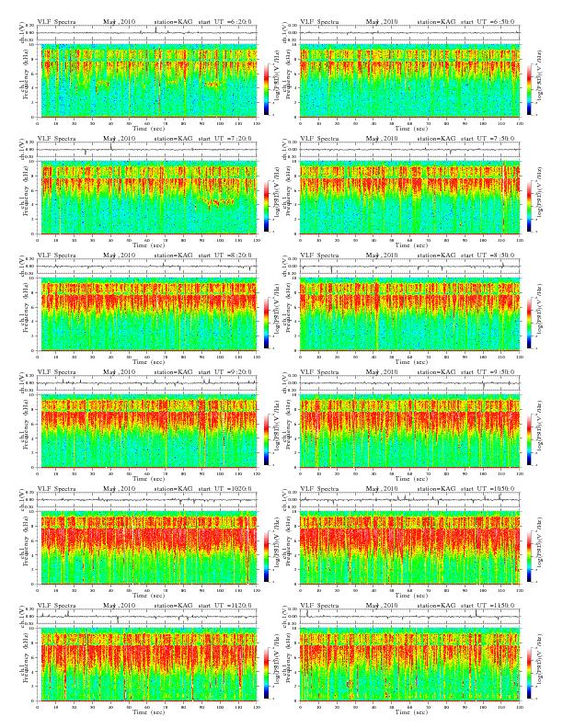Click the spectrogram for start UT 8:50:0
563x728 pixels.
(409, 314)
